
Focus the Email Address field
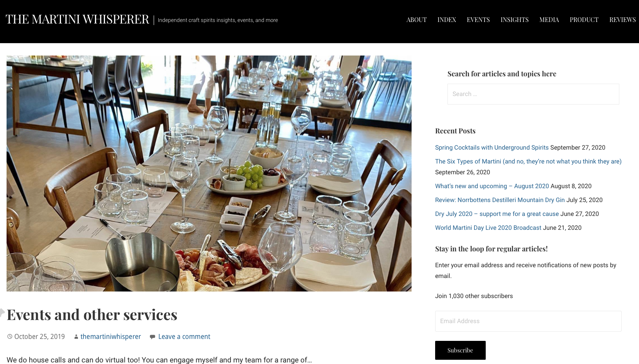click(x=528, y=321)
